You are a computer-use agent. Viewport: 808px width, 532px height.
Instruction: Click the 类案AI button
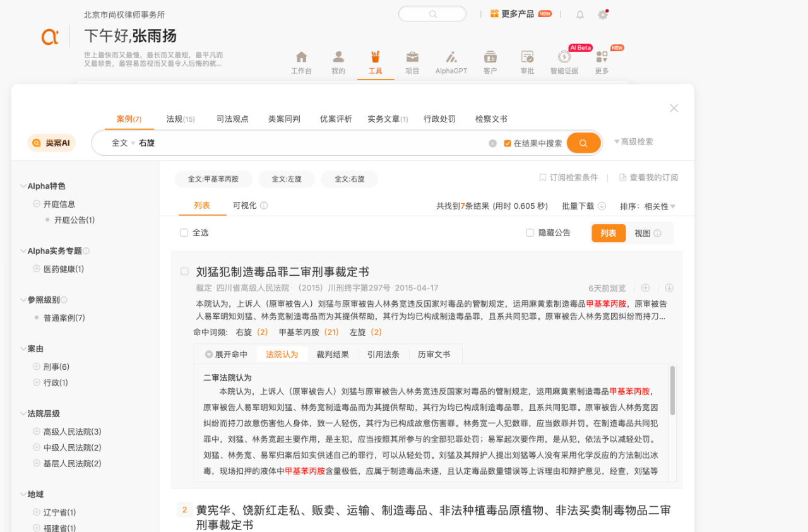[x=51, y=143]
